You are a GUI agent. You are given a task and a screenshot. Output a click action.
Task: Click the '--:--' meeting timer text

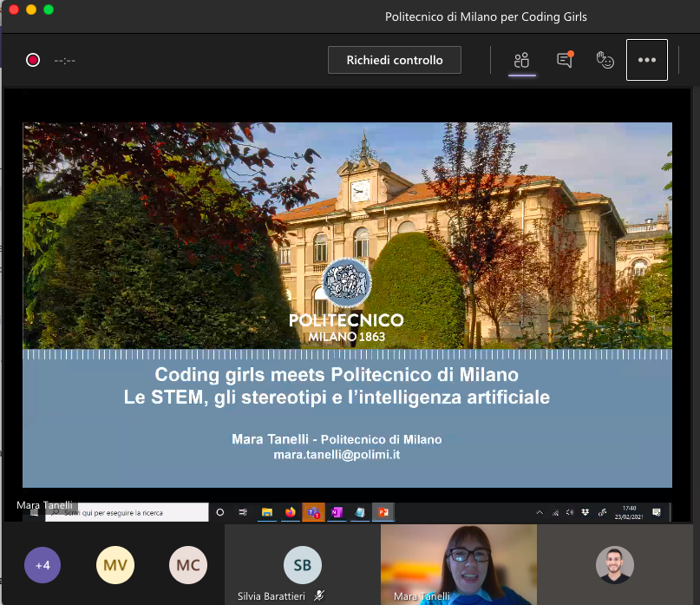click(65, 60)
